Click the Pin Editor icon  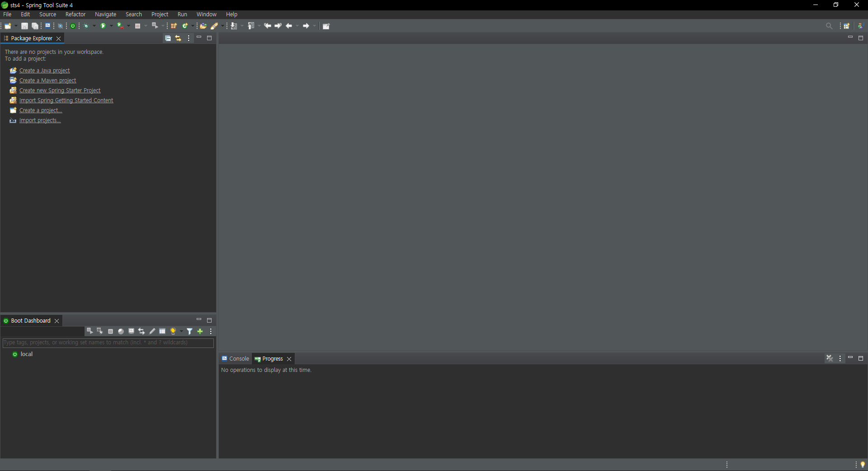pos(326,26)
